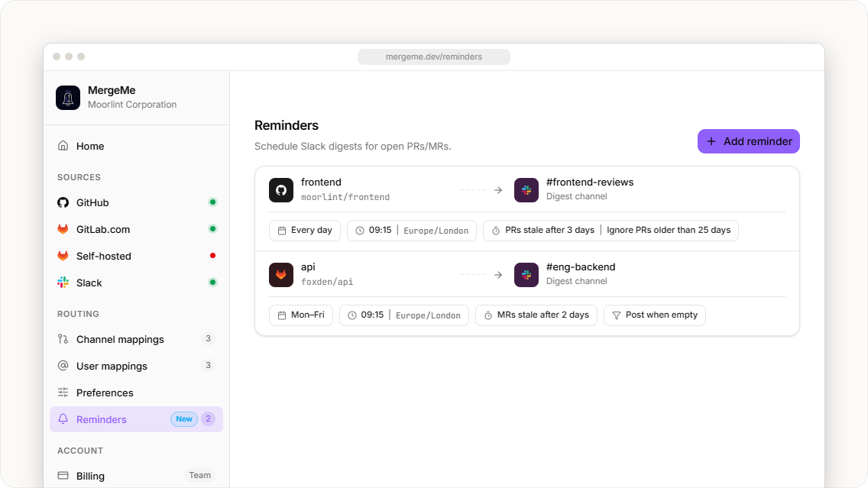Click the MergeMe bell logo icon
The image size is (868, 488).
[x=68, y=98]
